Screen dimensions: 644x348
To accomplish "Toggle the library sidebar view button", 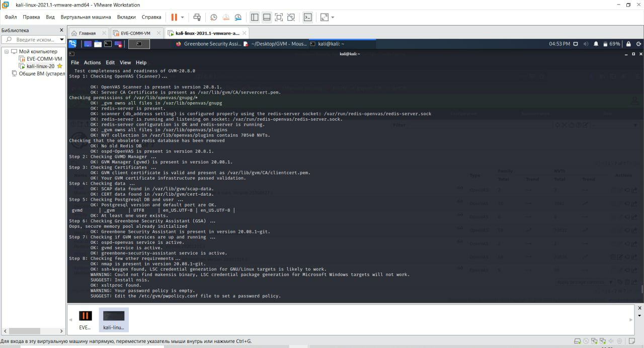I will tap(255, 17).
